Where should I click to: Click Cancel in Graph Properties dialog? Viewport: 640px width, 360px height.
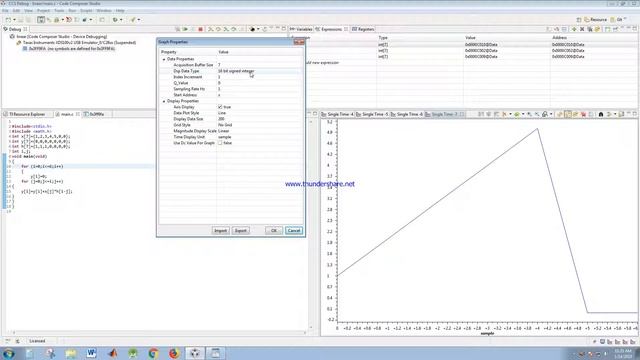tap(294, 231)
